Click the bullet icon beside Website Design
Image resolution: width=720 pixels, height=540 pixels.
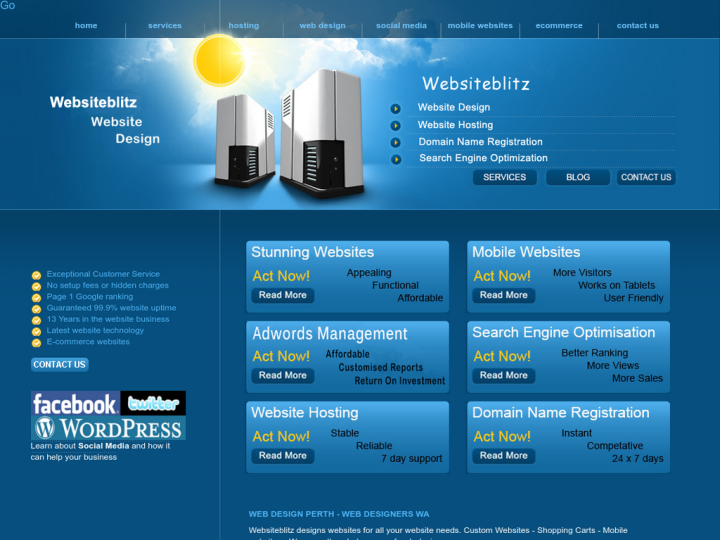(396, 108)
